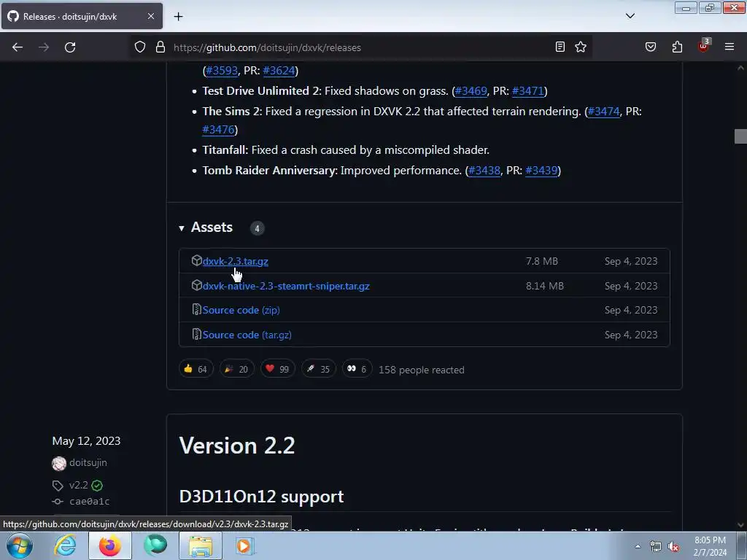Click the eyes reaction with 6
The image size is (747, 560).
tap(357, 369)
